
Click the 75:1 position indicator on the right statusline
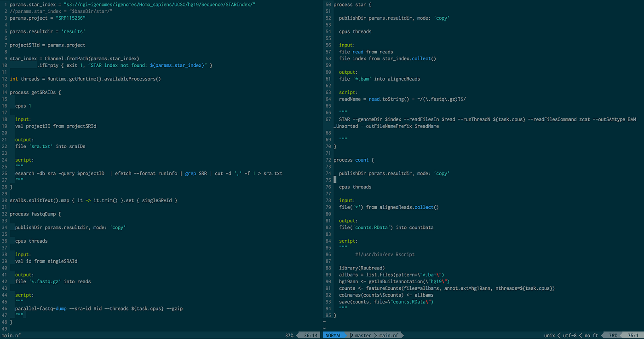pyautogui.click(x=634, y=335)
